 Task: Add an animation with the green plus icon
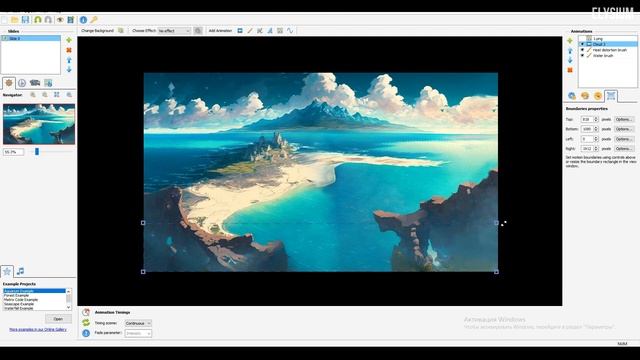tap(570, 40)
